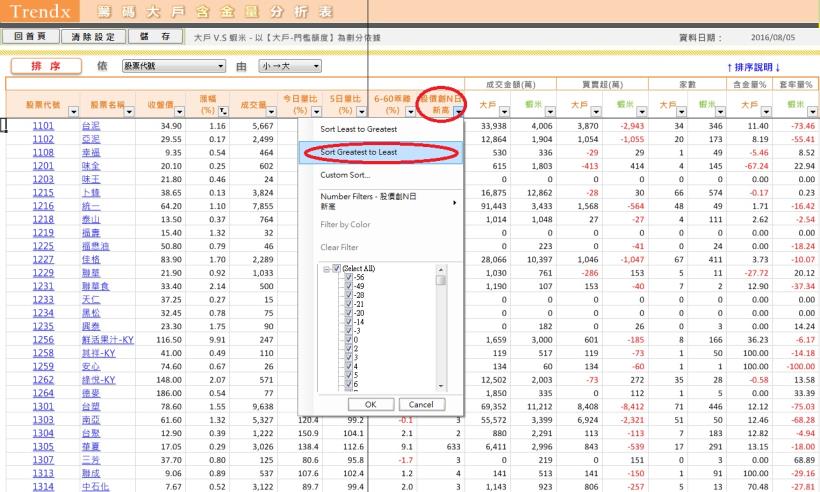Open 蝦米 filter arrow under 成交金額(萬)

pos(550,111)
